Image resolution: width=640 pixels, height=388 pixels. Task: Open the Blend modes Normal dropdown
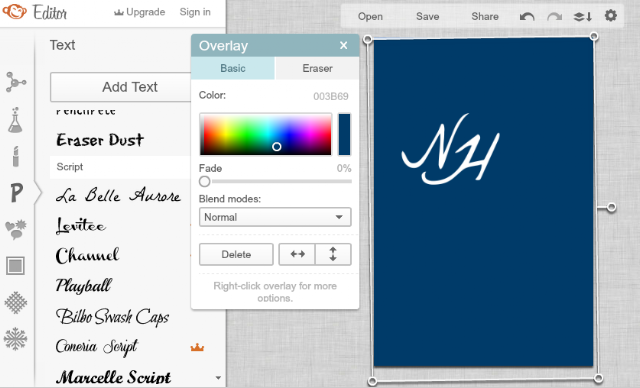click(x=275, y=217)
